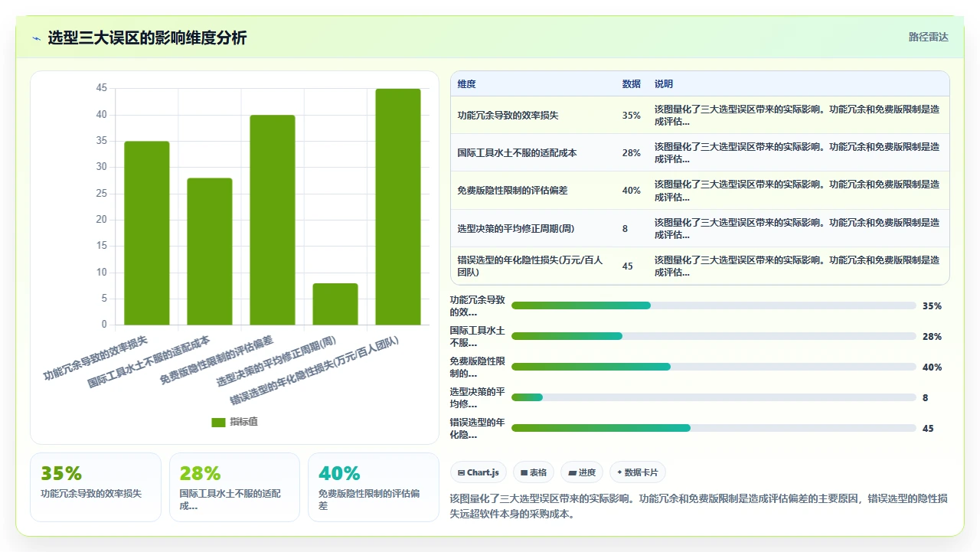The height and width of the screenshot is (552, 980).
Task: Click the 28% cell in the table
Action: tap(632, 153)
